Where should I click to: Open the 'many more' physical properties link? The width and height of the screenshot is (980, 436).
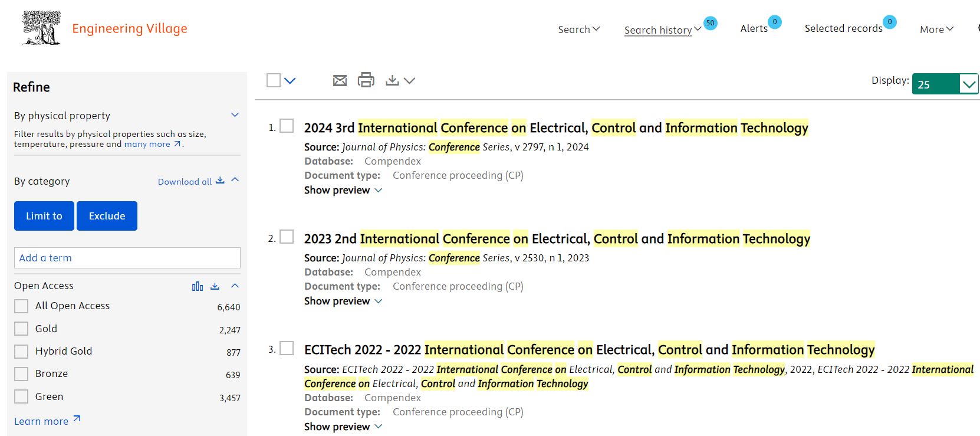152,144
